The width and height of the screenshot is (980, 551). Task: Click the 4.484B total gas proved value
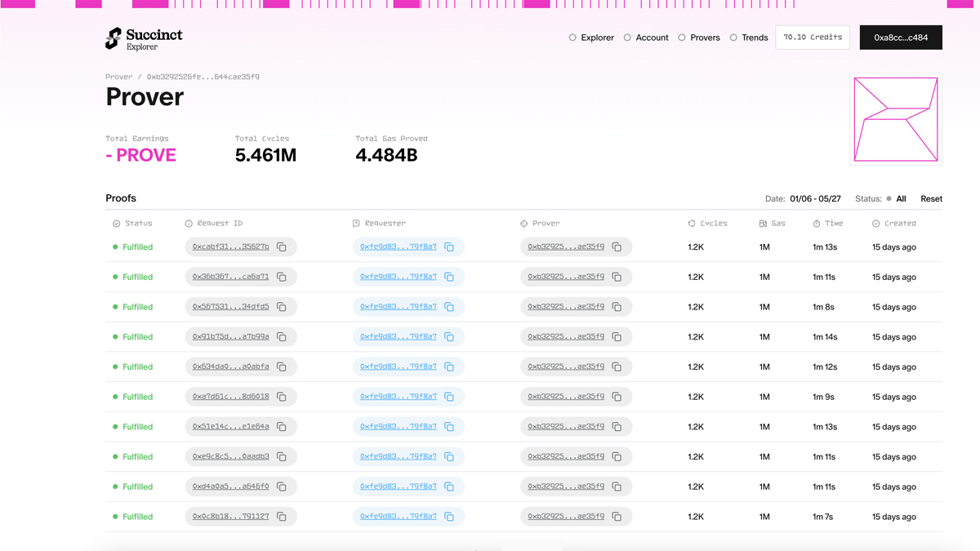point(386,155)
